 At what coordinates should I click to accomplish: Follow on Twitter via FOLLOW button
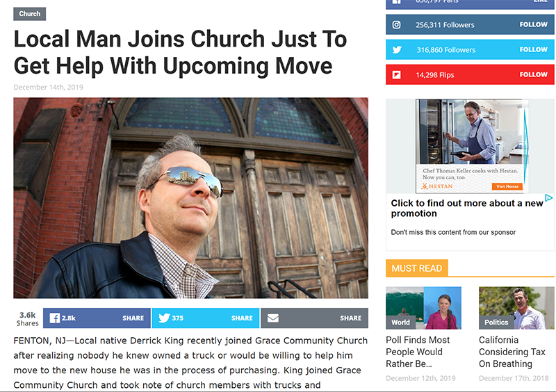[x=533, y=49]
